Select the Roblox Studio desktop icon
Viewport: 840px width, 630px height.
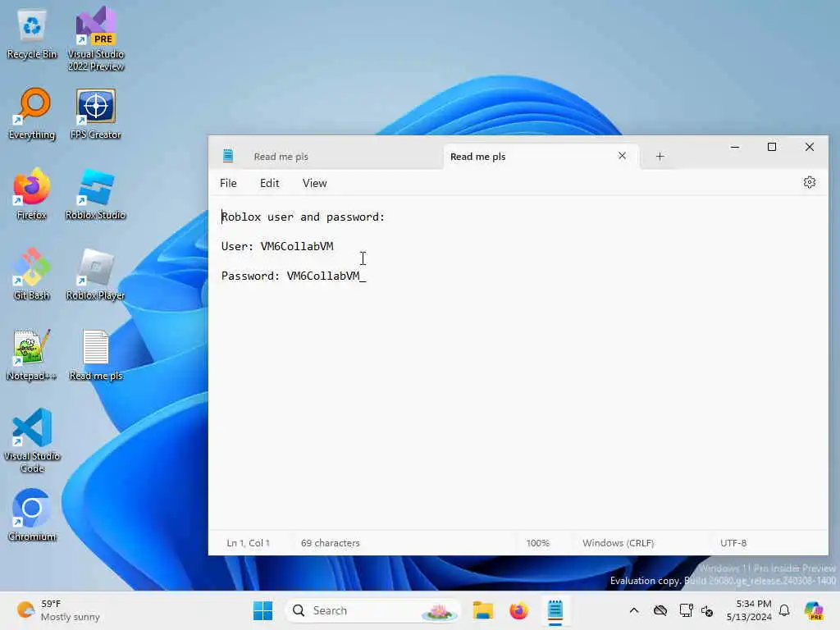95,194
